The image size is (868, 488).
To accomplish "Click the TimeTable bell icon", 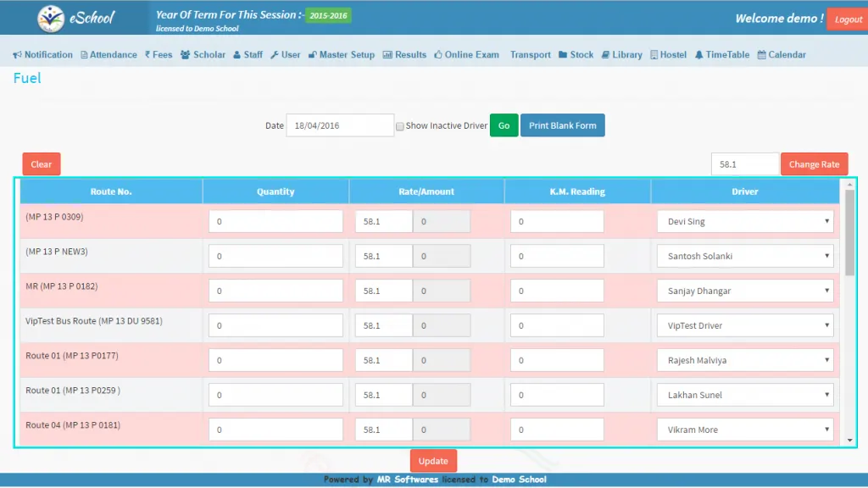I will pyautogui.click(x=698, y=55).
